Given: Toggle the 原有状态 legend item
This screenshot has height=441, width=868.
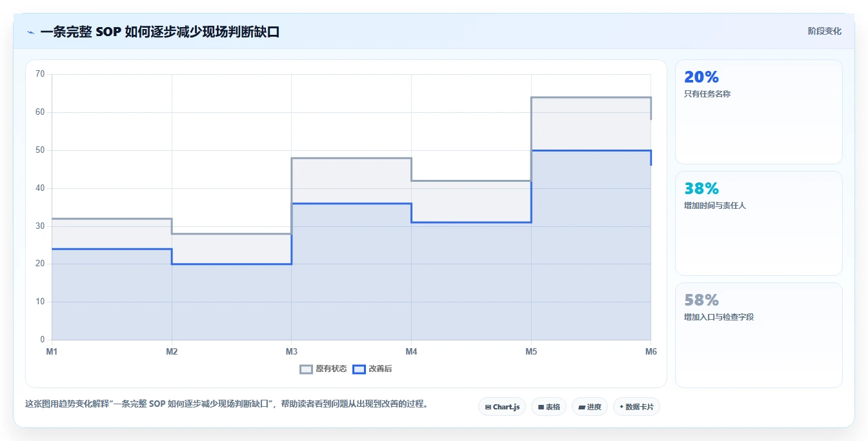Looking at the screenshot, I should (x=323, y=369).
